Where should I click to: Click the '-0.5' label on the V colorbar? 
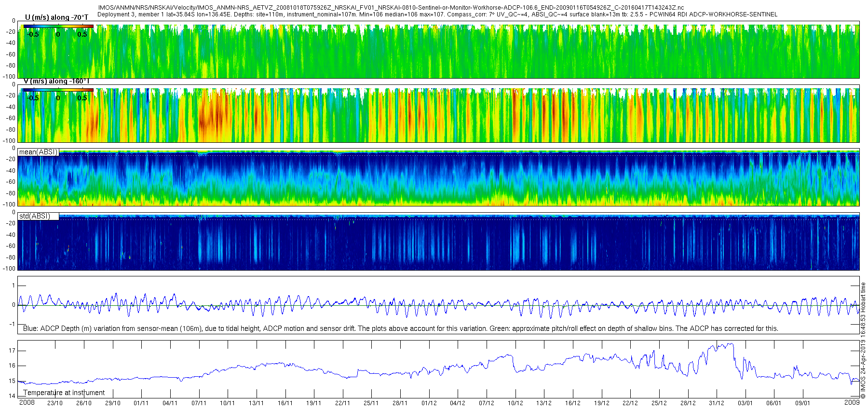pos(33,98)
